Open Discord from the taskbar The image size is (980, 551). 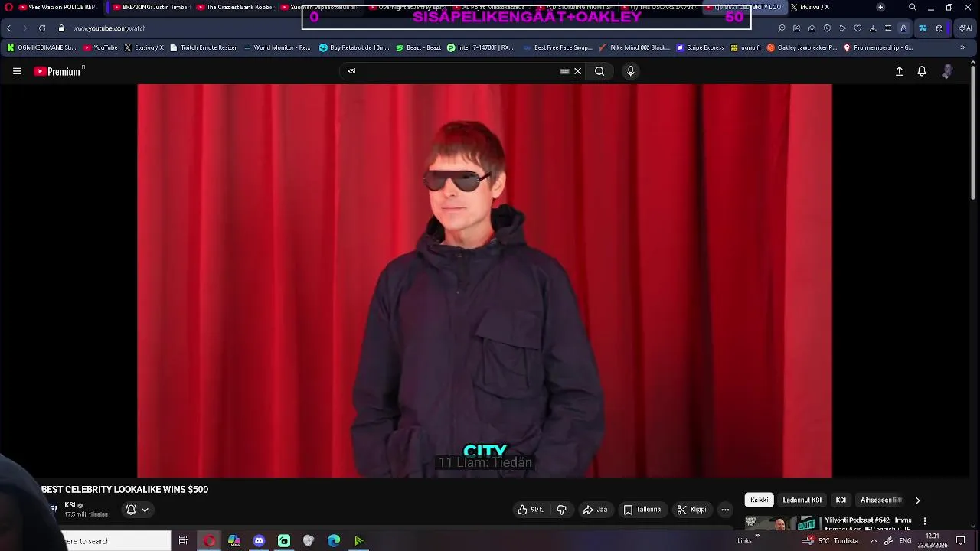[x=259, y=541]
